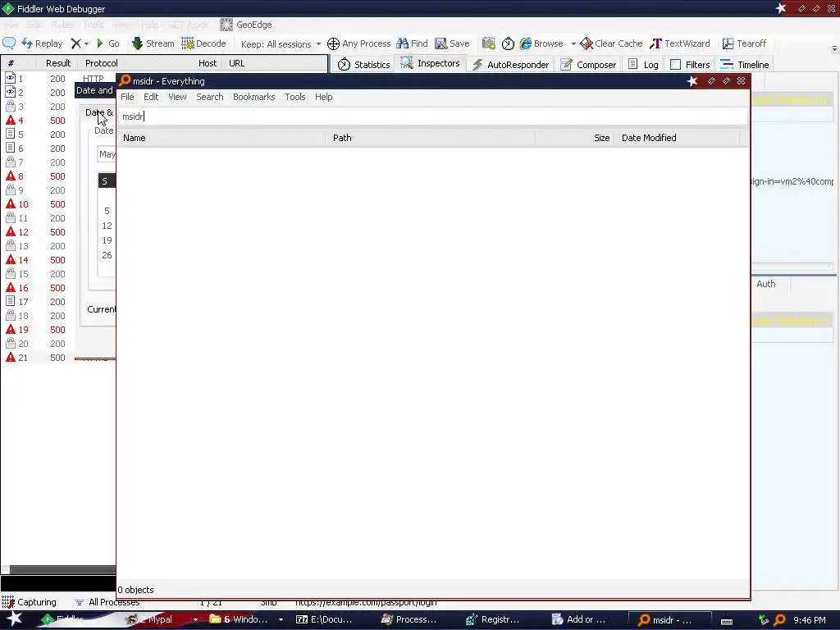Click the Any Process target icon

(x=333, y=43)
